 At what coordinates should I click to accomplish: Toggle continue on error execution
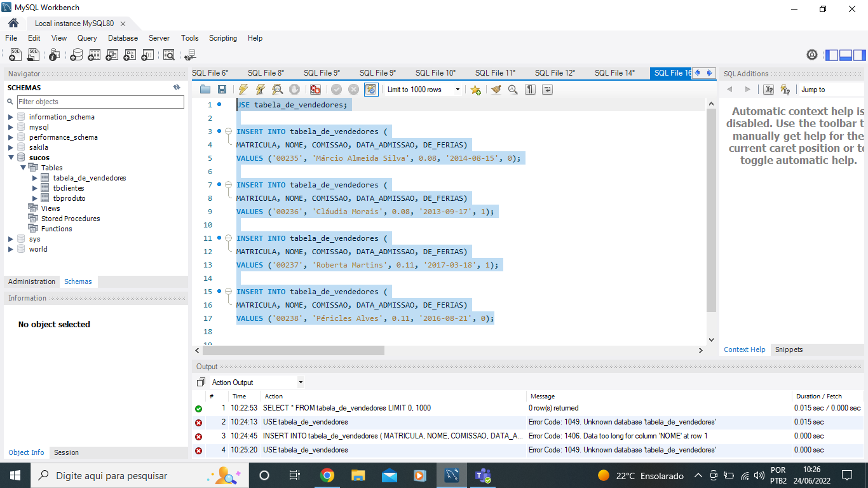point(315,90)
